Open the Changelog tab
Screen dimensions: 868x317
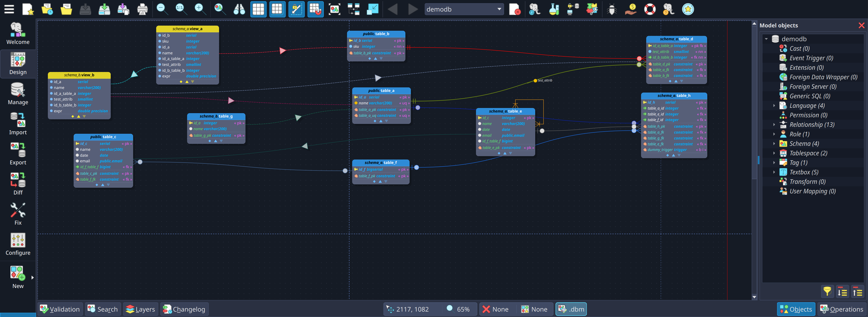pos(184,309)
